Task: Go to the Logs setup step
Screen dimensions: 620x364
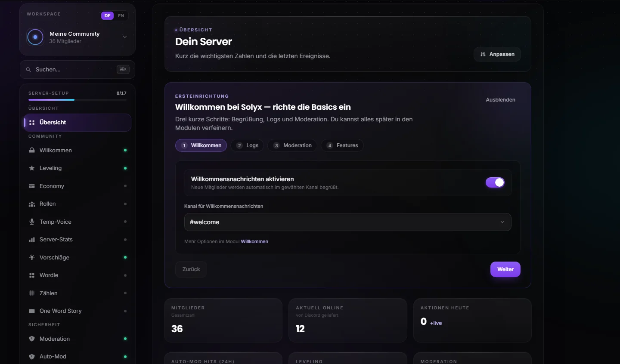Action: [248, 145]
